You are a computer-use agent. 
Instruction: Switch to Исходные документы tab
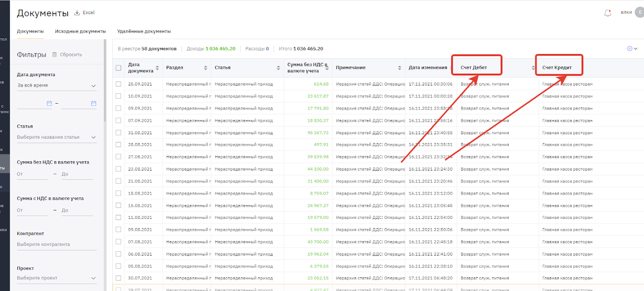click(80, 31)
